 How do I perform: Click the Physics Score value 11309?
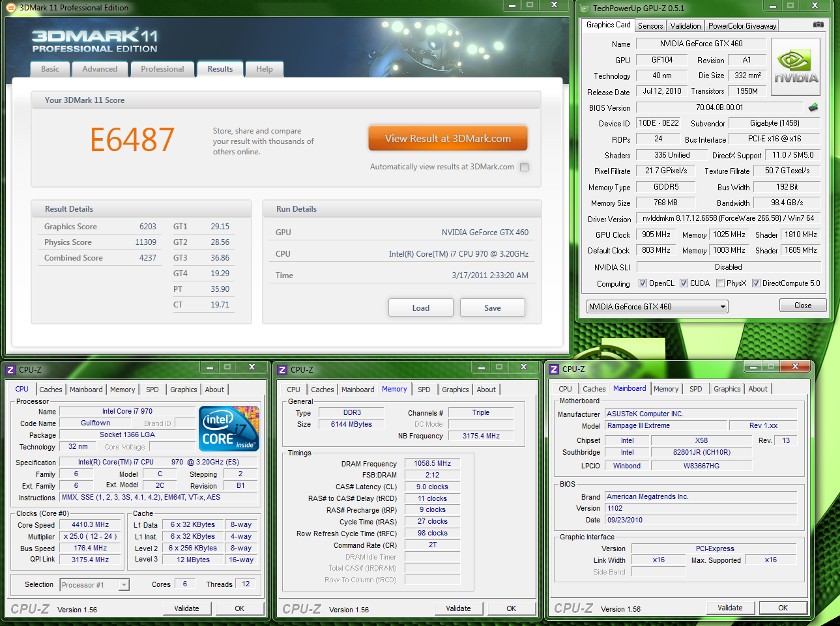click(146, 242)
